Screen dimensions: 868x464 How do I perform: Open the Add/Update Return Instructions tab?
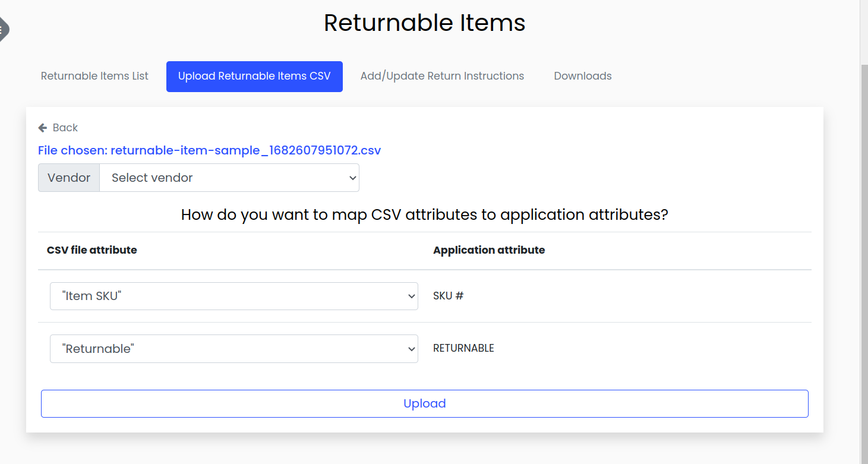442,76
